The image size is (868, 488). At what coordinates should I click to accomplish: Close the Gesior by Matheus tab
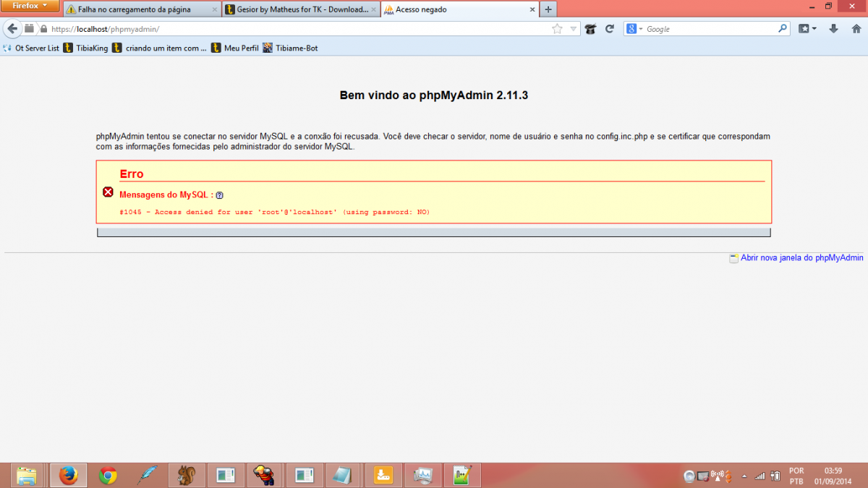click(x=373, y=9)
